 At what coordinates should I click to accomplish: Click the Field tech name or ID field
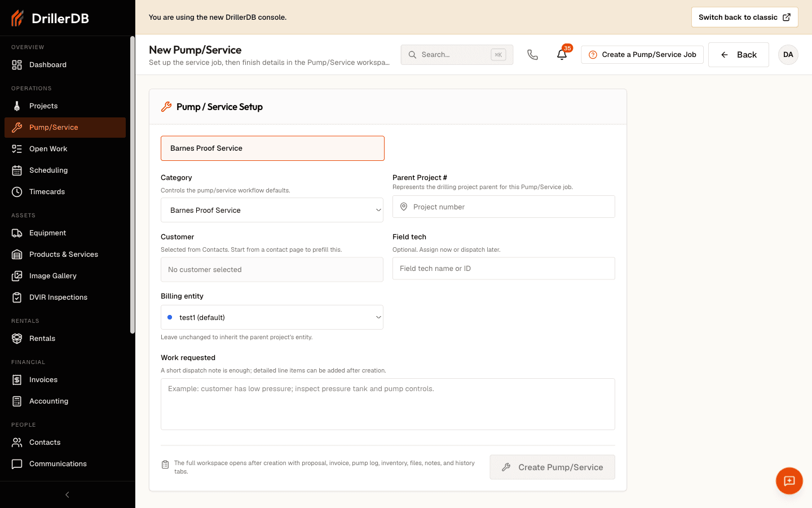click(504, 269)
